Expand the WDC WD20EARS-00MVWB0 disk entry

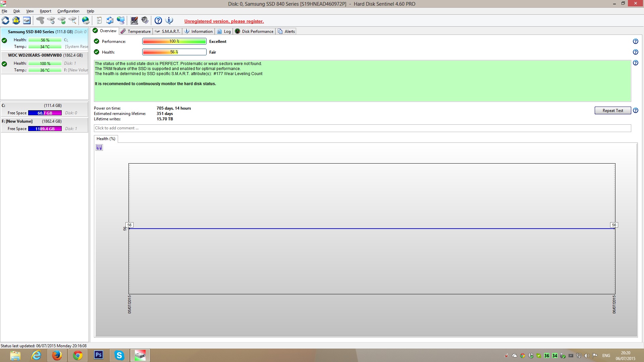tap(44, 55)
